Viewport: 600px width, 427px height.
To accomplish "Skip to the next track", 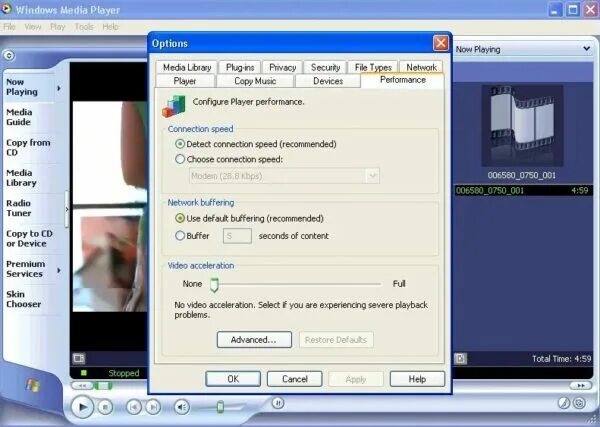I will (153, 407).
